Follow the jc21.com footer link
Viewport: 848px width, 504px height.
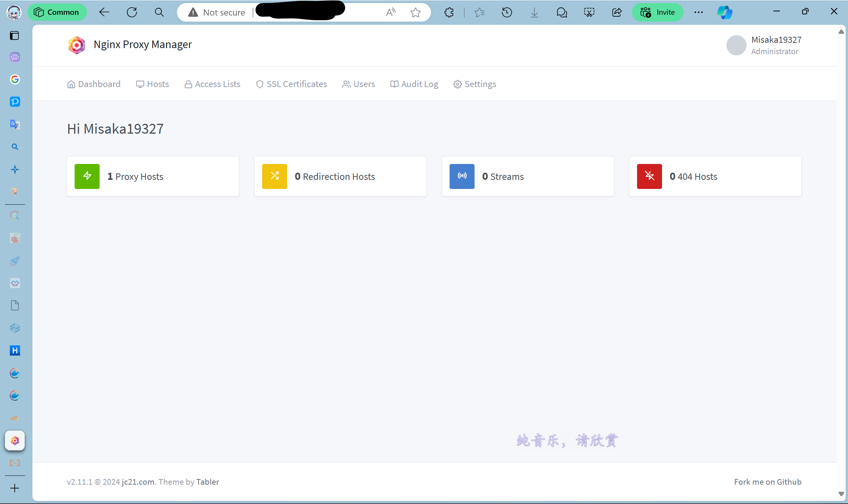[138, 482]
